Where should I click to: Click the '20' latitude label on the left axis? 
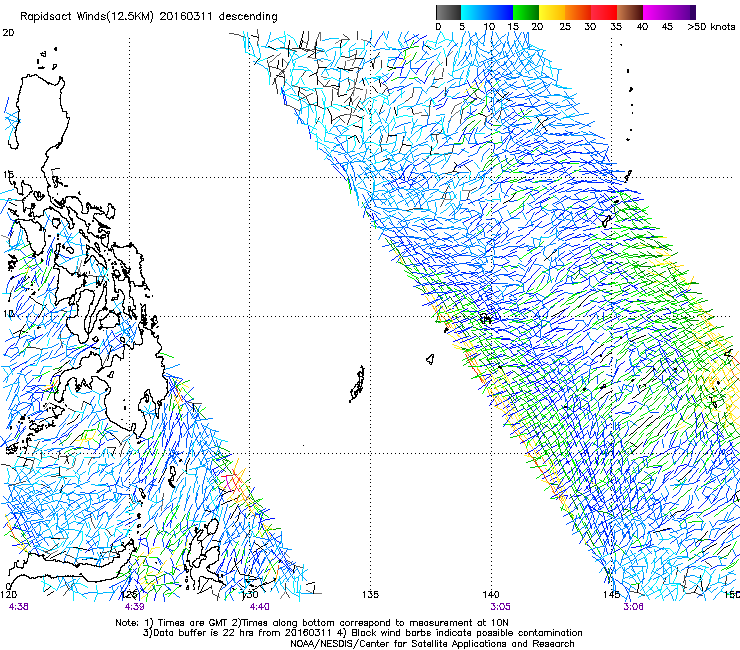coord(8,33)
